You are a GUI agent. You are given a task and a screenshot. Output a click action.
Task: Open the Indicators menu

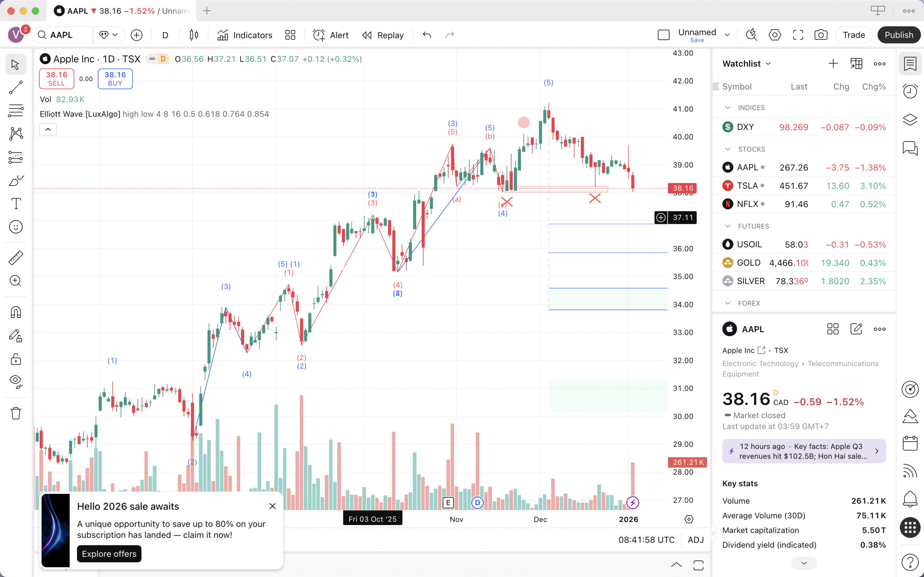point(244,35)
